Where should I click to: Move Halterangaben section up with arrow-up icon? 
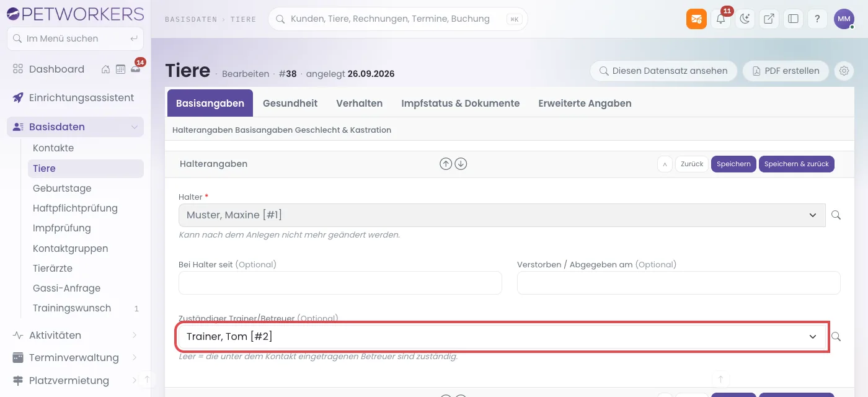[x=445, y=164]
